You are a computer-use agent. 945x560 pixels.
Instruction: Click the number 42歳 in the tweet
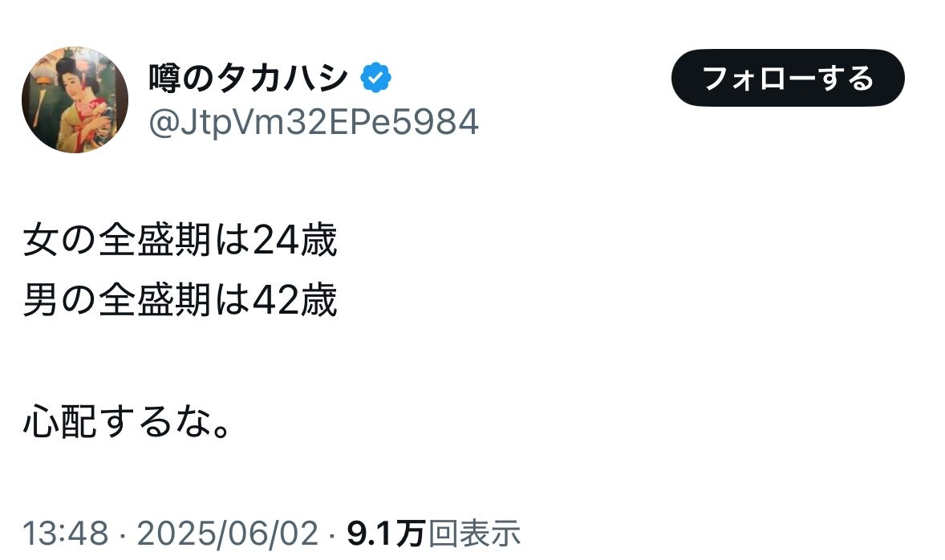294,300
